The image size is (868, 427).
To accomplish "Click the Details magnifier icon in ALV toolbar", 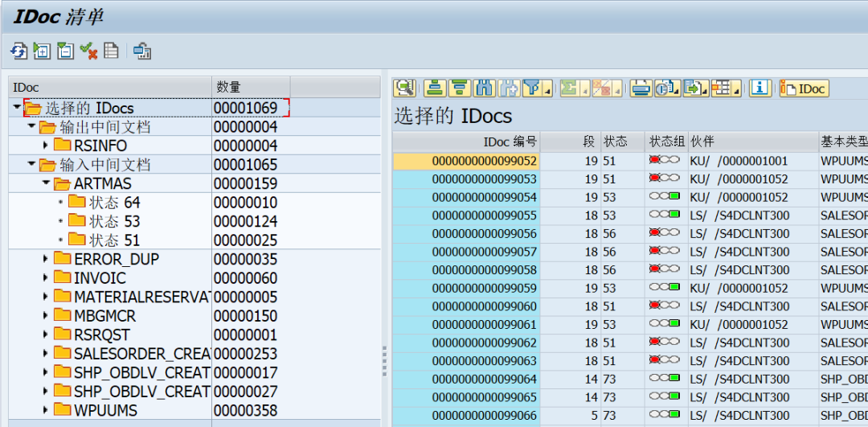I will (404, 88).
